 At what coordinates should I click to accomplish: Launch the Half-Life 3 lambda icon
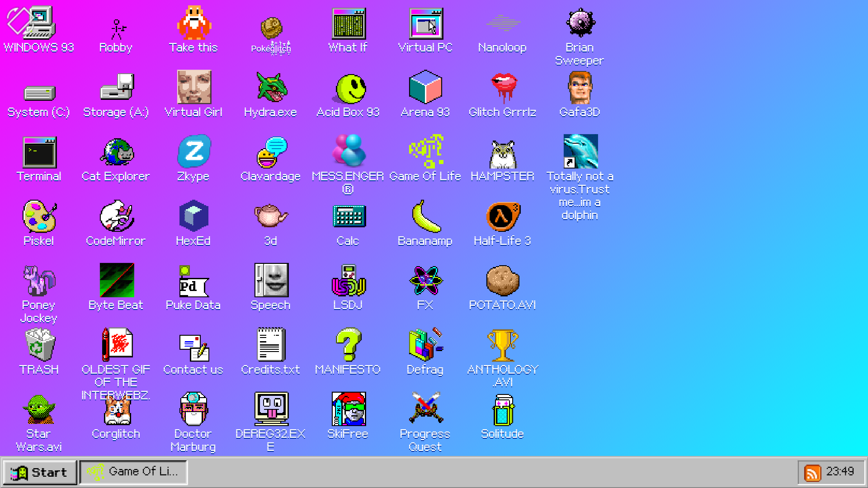pos(502,217)
